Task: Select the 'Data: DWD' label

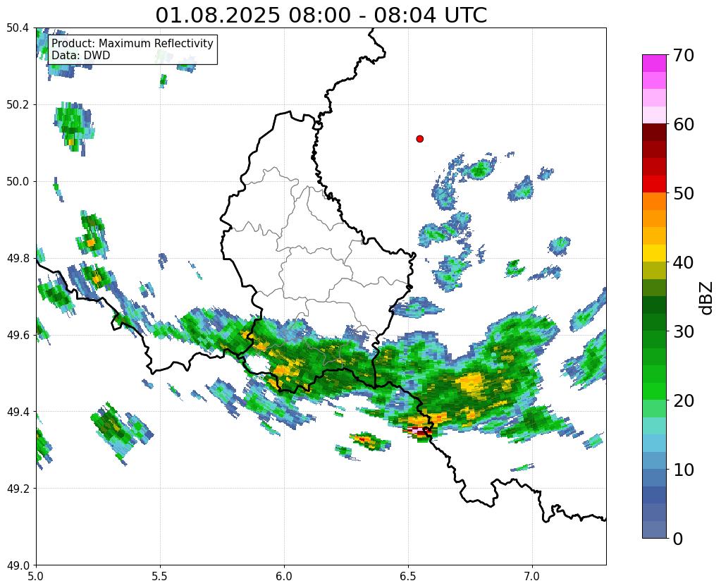Action: [x=81, y=56]
